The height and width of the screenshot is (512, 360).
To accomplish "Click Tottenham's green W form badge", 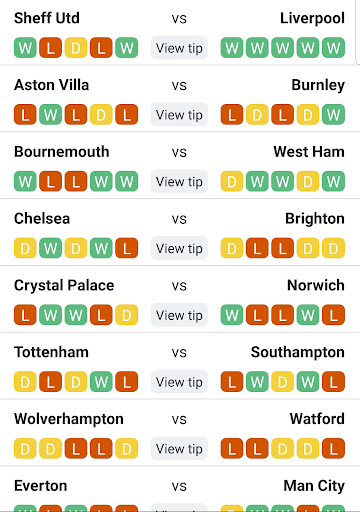I will [101, 382].
